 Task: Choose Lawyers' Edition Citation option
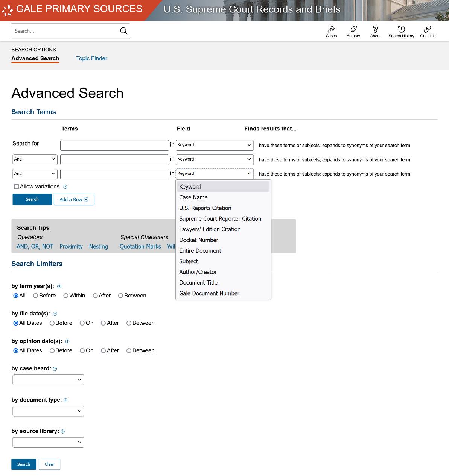click(223, 229)
